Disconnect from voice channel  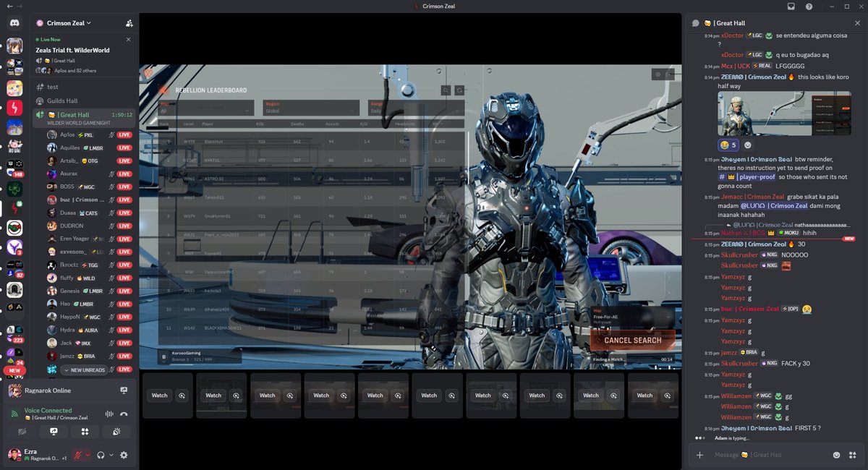point(124,414)
